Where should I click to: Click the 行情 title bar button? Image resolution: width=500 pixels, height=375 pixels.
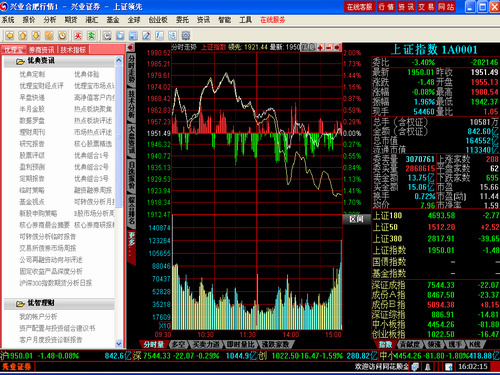tap(386, 7)
